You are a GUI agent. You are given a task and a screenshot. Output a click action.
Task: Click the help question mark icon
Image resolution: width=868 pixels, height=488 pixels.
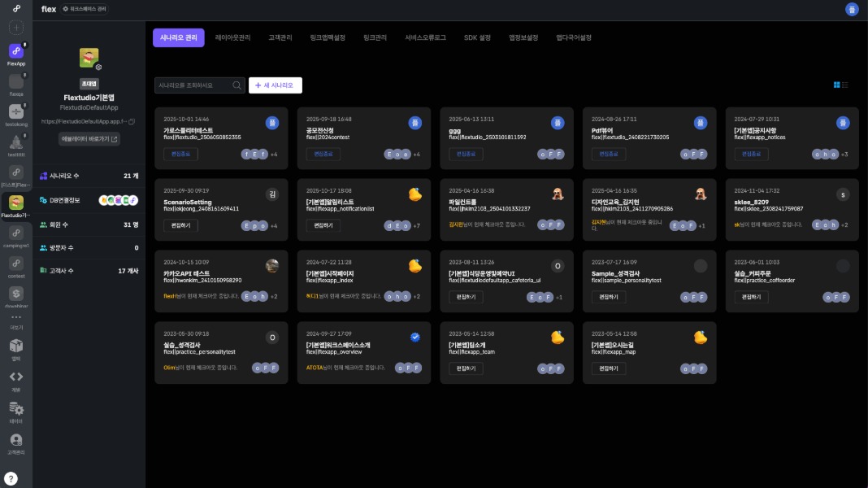(11, 479)
